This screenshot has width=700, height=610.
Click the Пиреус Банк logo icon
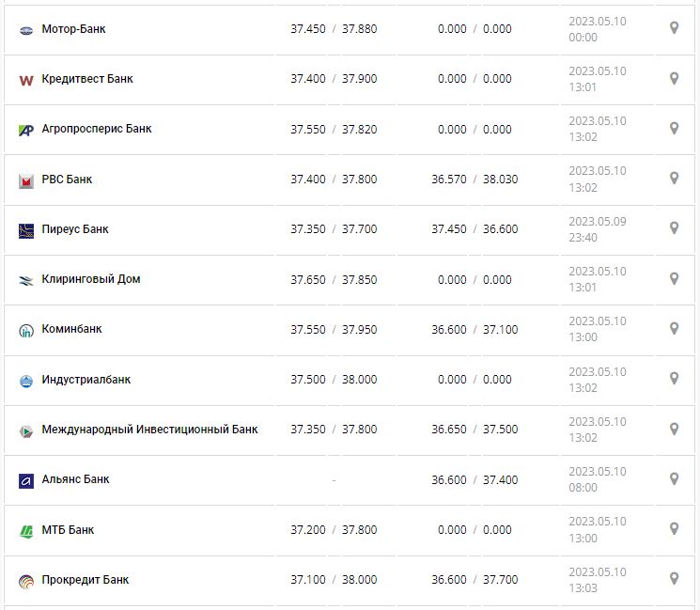click(26, 230)
